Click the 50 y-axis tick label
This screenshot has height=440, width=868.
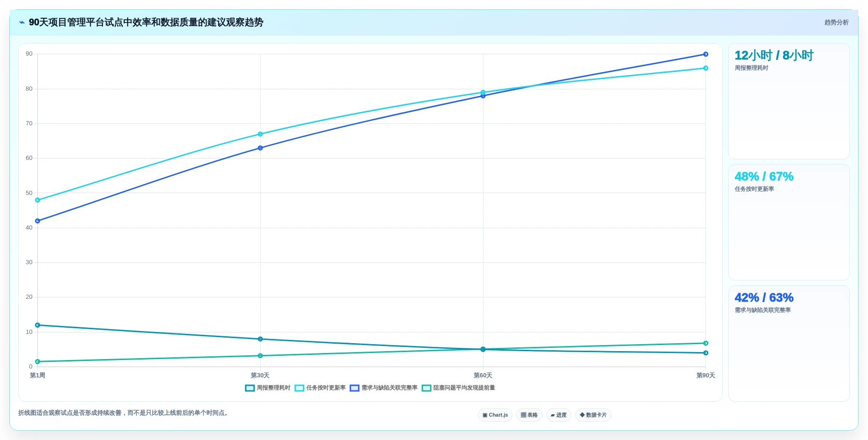pyautogui.click(x=29, y=193)
